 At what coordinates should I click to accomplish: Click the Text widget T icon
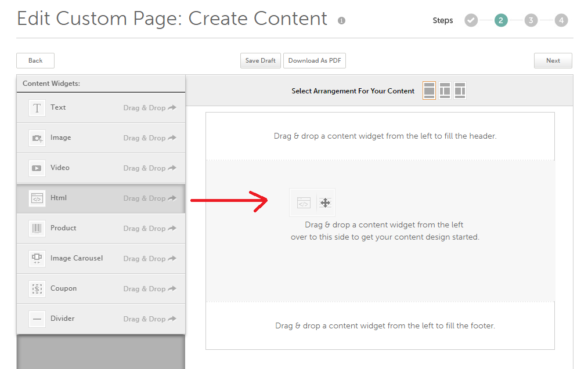click(37, 108)
